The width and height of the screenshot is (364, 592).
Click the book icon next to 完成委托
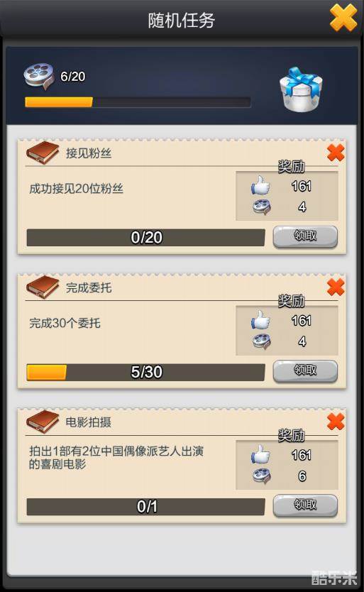43,287
